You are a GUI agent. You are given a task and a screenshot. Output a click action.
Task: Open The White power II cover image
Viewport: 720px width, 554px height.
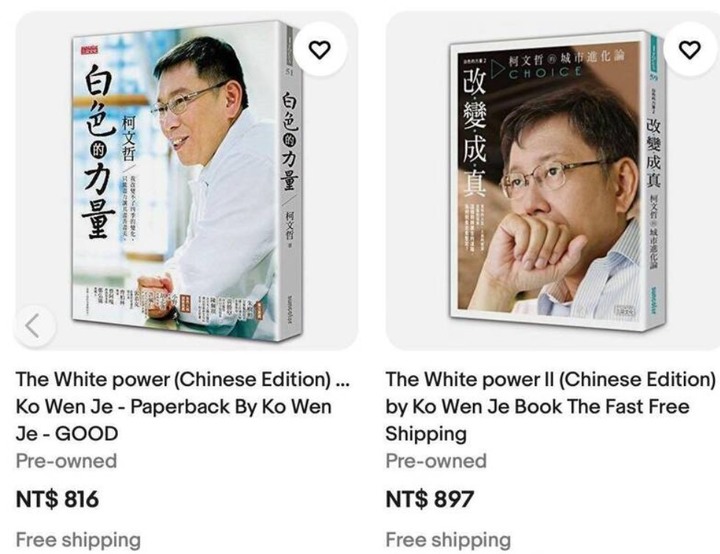coord(557,181)
